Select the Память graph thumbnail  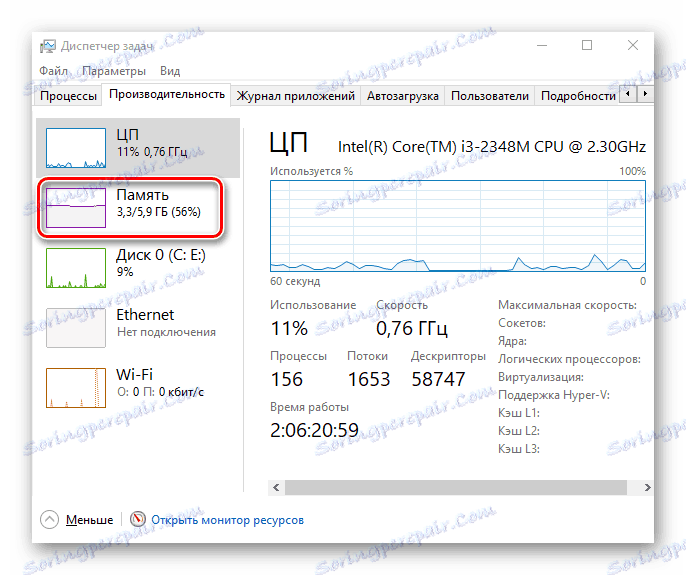pos(76,208)
